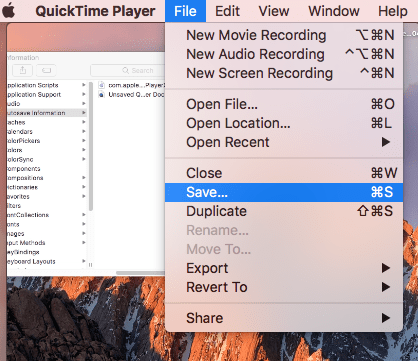Choose New Movie Recording
418x361 pixels.
pyautogui.click(x=284, y=35)
